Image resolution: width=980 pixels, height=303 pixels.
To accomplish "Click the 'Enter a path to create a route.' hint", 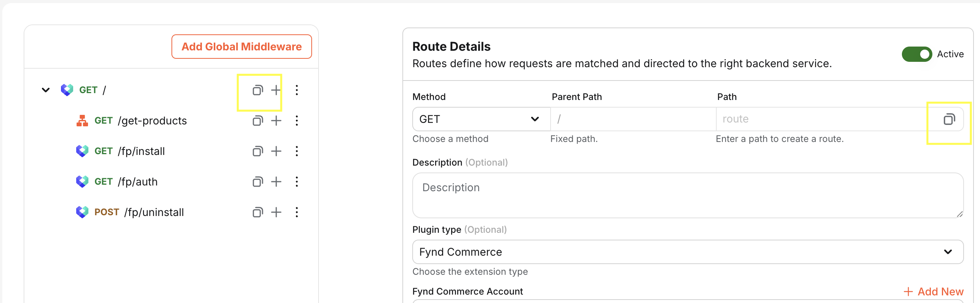I will (x=780, y=139).
